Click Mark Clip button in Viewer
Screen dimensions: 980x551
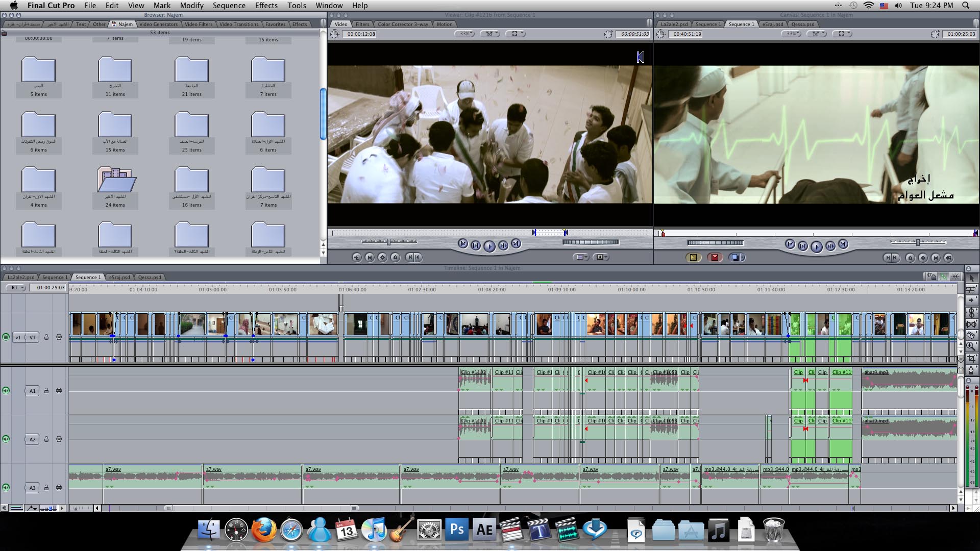(x=370, y=258)
